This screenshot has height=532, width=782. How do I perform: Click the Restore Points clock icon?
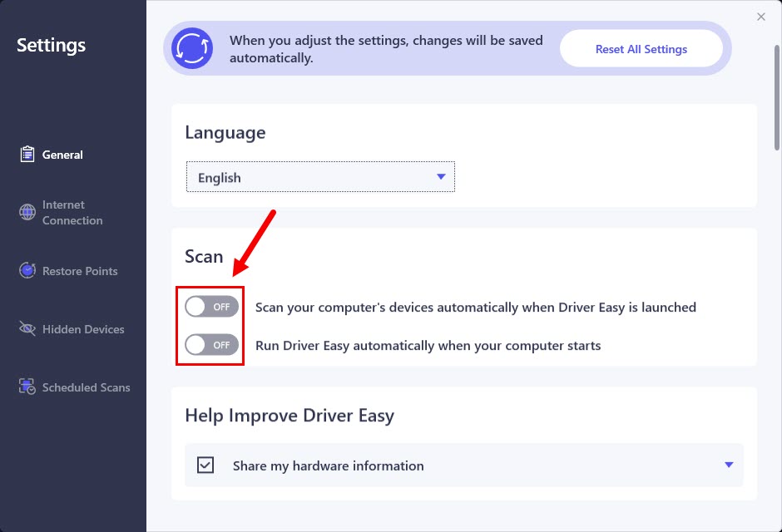tap(27, 271)
